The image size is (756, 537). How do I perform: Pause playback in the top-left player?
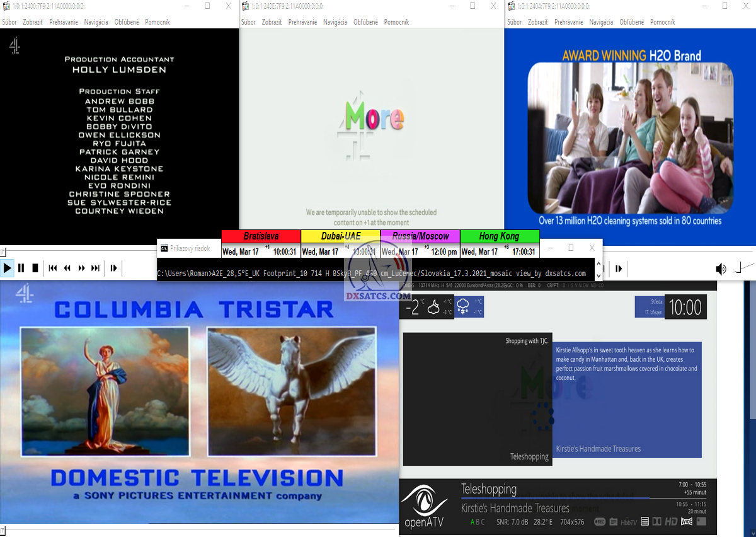(x=21, y=268)
